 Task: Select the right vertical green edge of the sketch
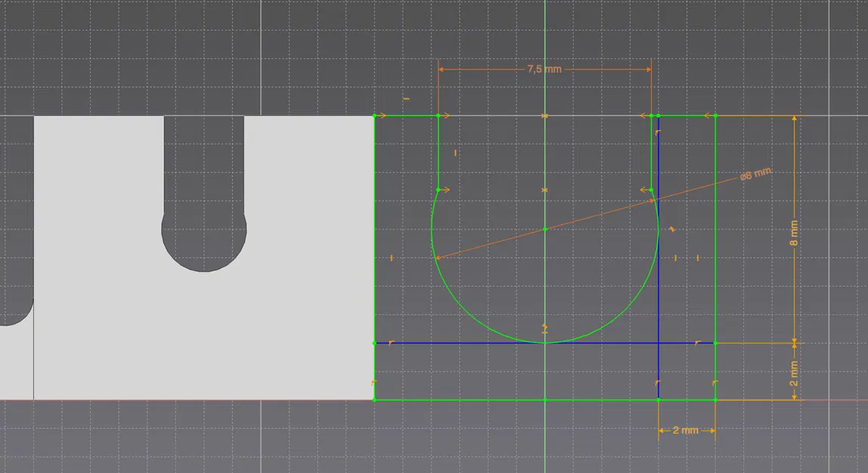click(715, 257)
